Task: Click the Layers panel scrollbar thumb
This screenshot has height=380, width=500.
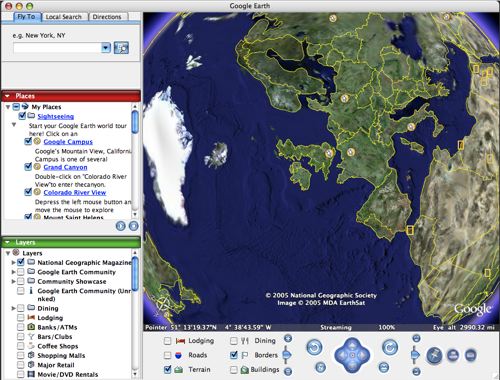Action: coord(135,273)
